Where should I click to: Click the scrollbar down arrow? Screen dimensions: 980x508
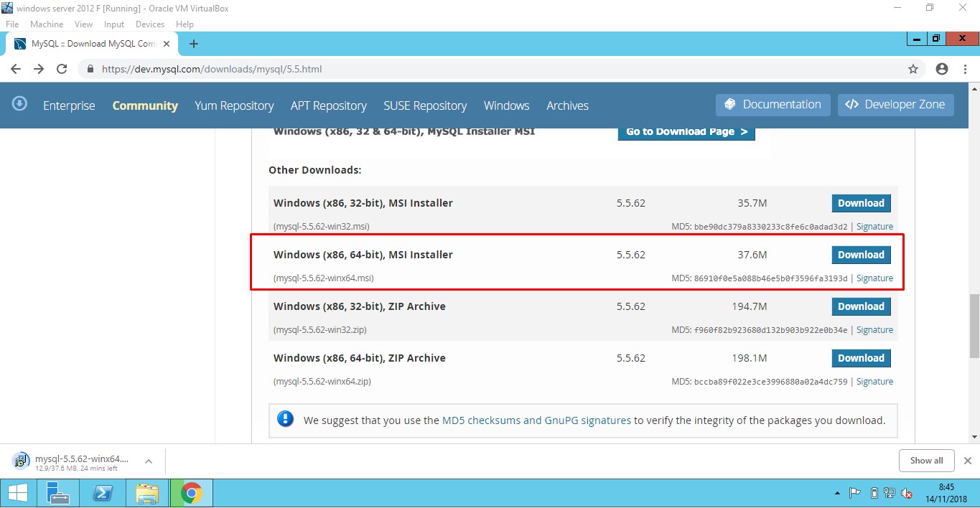tap(974, 436)
